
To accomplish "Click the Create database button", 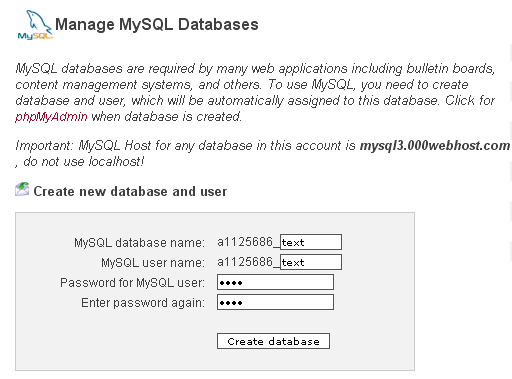I will click(273, 341).
